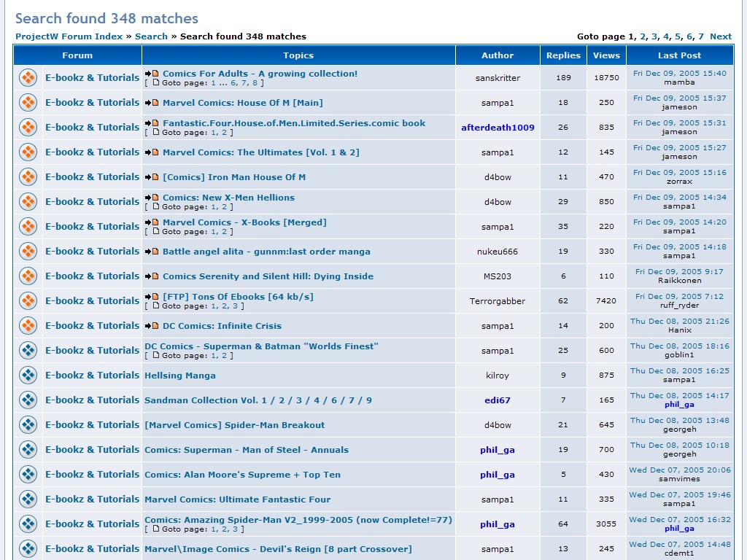Image resolution: width=747 pixels, height=560 pixels.
Task: Open results page 5
Action: pyautogui.click(x=678, y=36)
